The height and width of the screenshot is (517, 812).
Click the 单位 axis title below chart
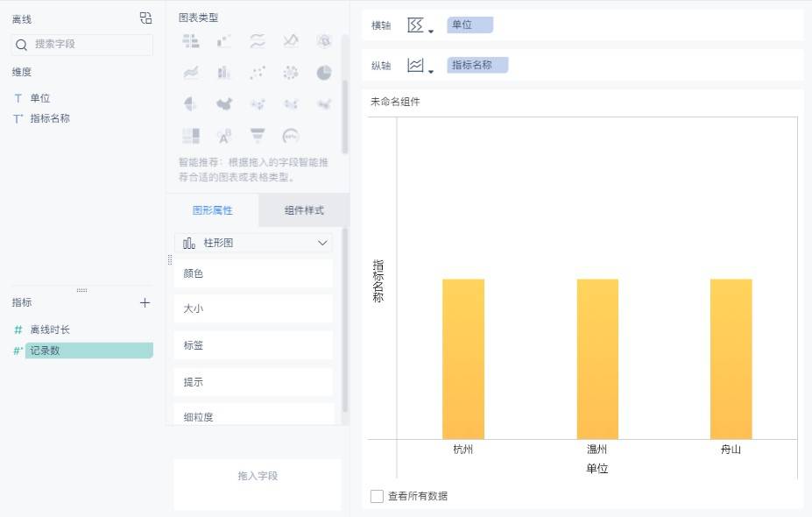(597, 468)
